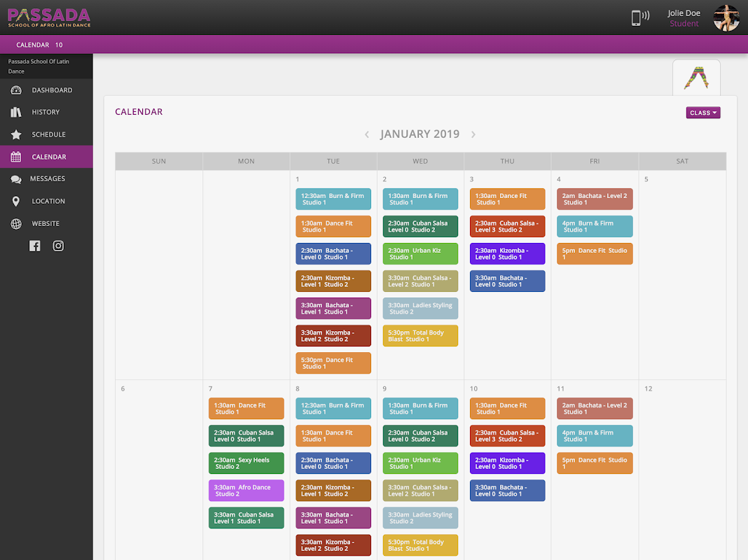Open the Dashboard gauge icon
The image size is (748, 560).
pyautogui.click(x=16, y=90)
